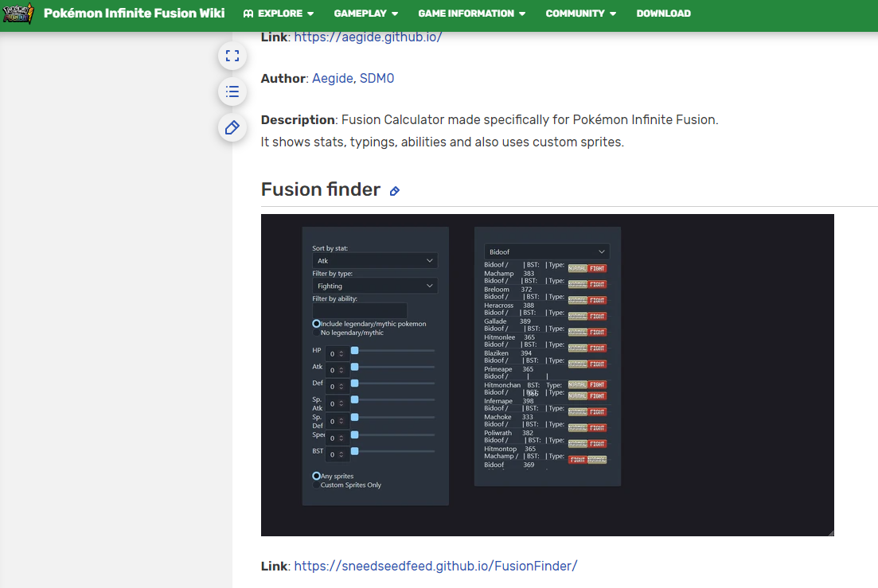This screenshot has height=588, width=878.
Task: Open the Filter by type Fighting dropdown
Action: [x=375, y=286]
